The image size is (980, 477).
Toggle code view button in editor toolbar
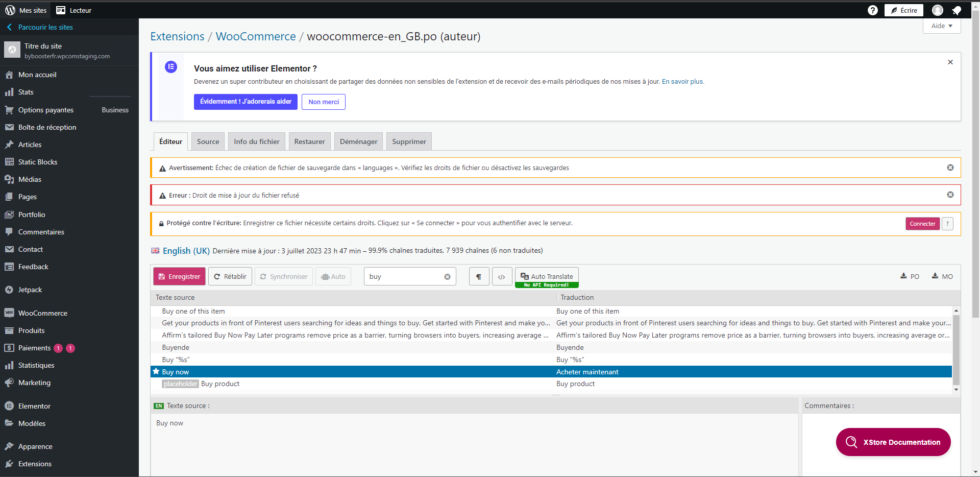(502, 277)
